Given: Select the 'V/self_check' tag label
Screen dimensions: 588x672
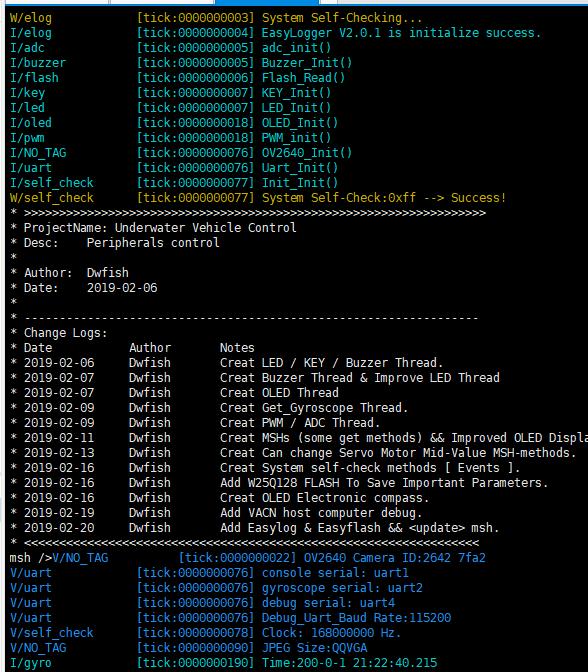Looking at the screenshot, I should tap(52, 633).
